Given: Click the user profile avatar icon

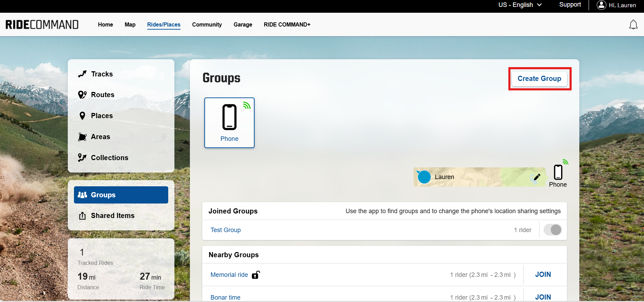Looking at the screenshot, I should tap(601, 5).
